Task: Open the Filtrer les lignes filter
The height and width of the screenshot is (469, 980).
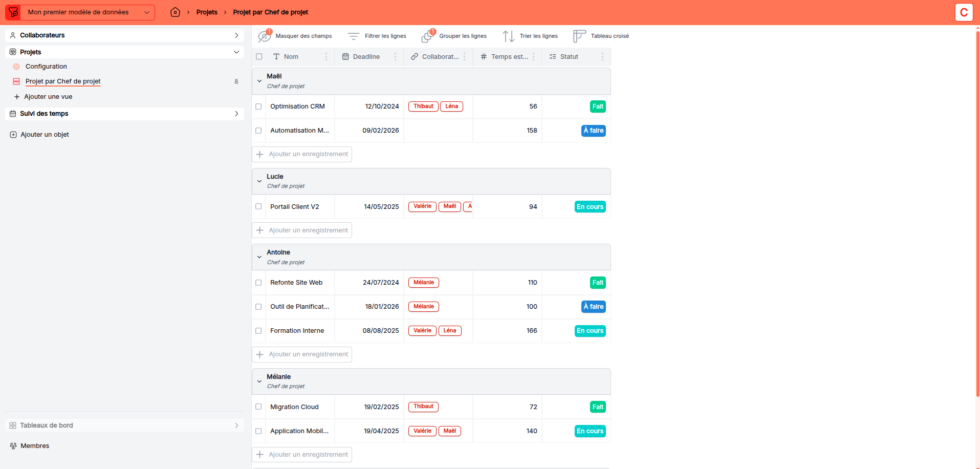Action: (x=354, y=36)
